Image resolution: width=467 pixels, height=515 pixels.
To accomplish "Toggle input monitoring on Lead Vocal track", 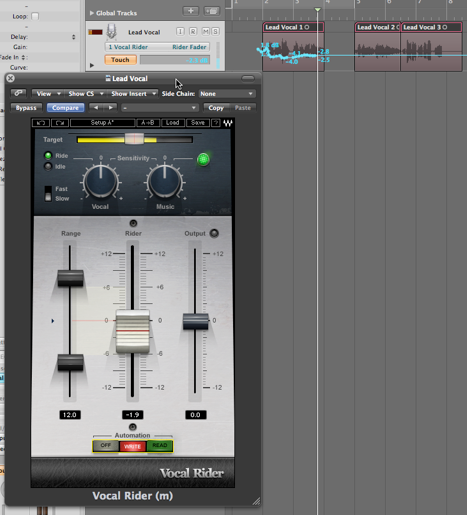I will (x=180, y=31).
